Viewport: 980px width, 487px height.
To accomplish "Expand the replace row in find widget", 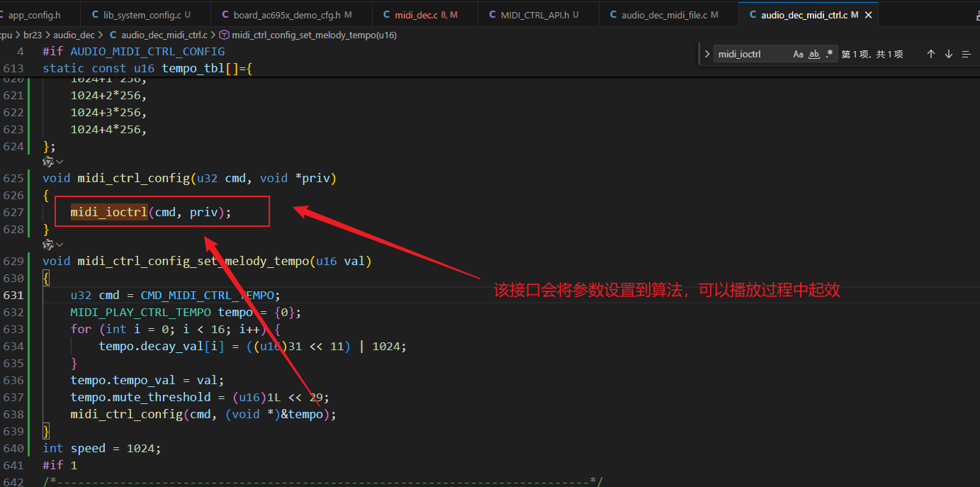I will tap(706, 54).
